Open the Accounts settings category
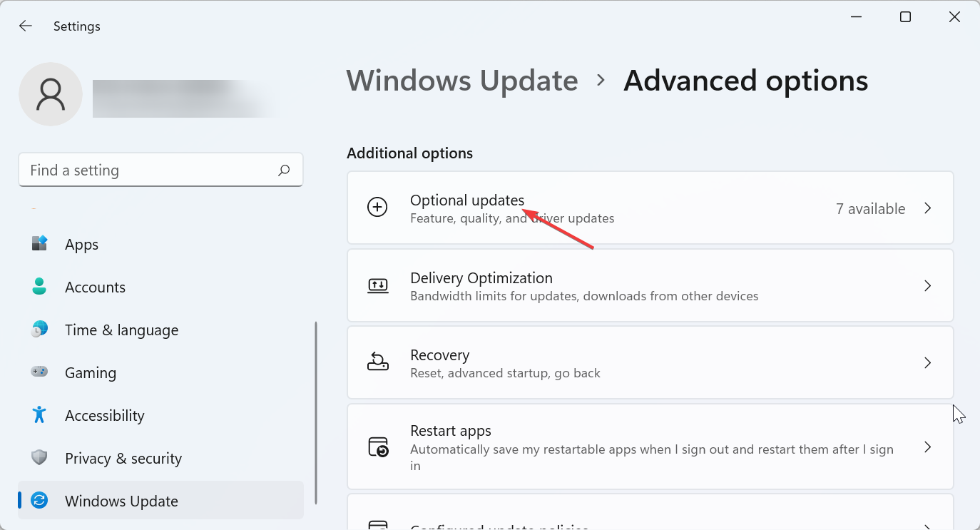980x530 pixels. 160,287
